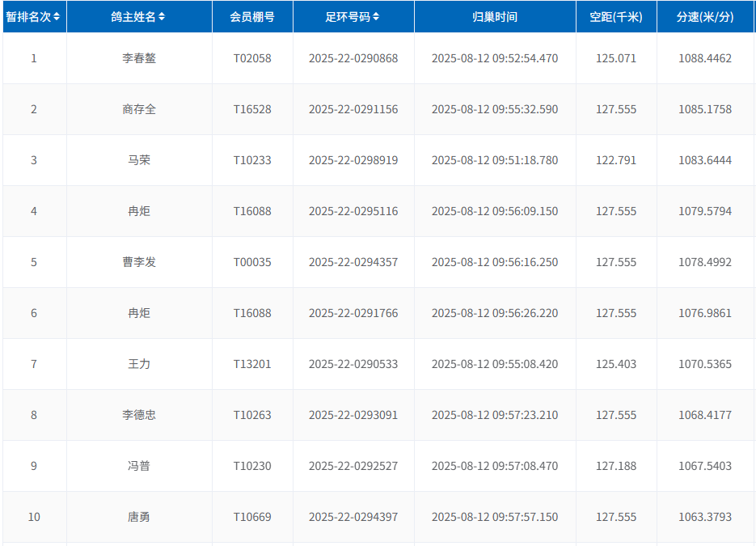This screenshot has width=756, height=546.
Task: Choose owner name 唐勇
Action: (x=139, y=517)
